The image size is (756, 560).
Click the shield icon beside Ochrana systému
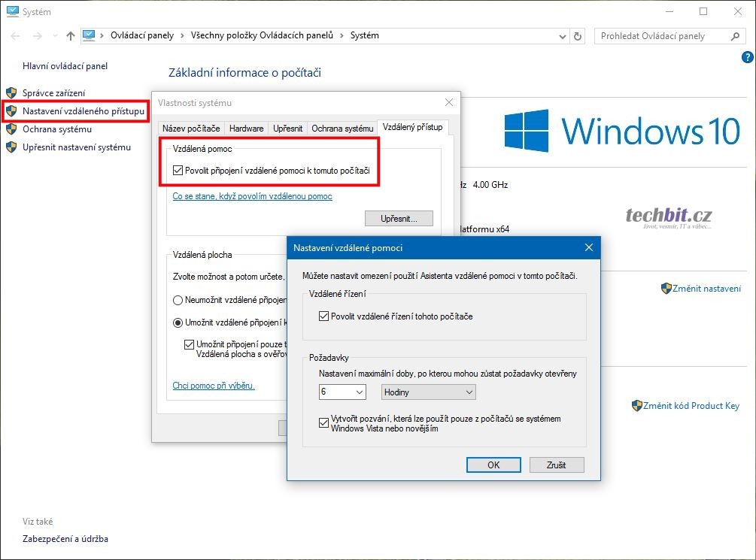click(11, 129)
